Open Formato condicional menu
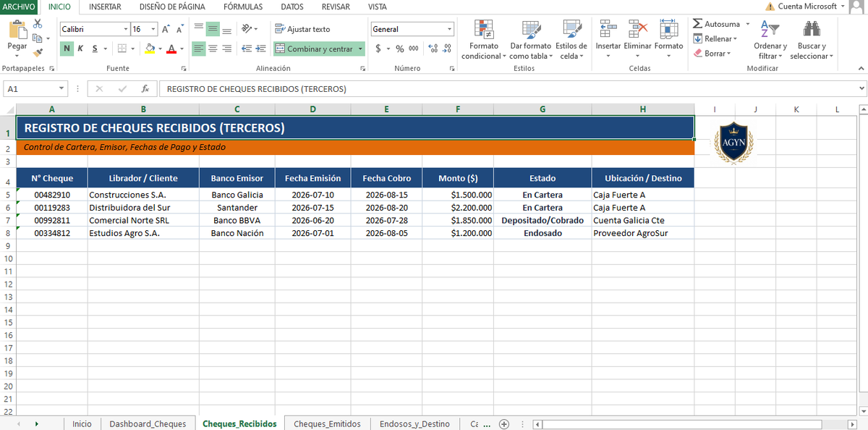 click(x=483, y=40)
